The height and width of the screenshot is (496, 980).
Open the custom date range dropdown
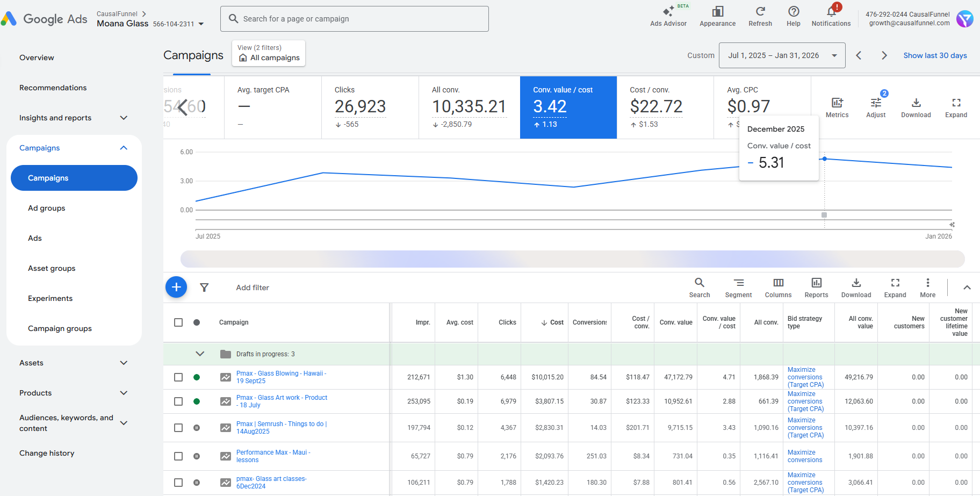(x=782, y=55)
